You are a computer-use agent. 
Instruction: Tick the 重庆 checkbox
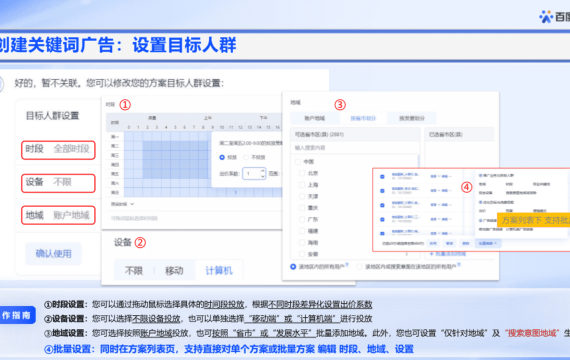coord(302,208)
